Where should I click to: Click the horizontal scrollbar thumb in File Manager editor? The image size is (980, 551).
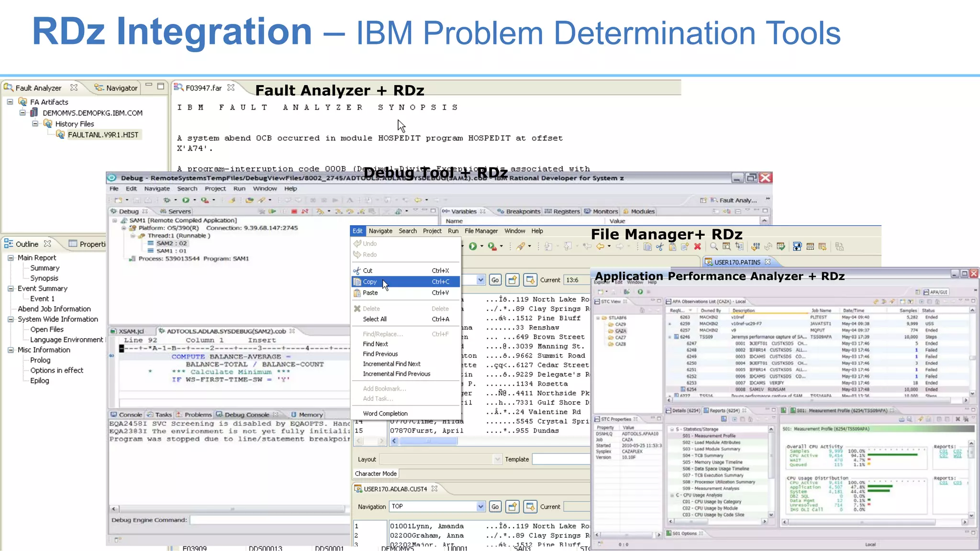428,441
